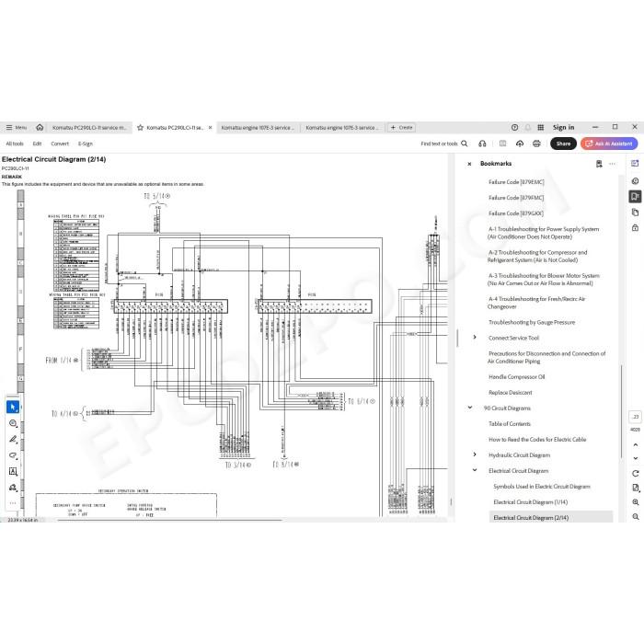This screenshot has width=644, height=644.
Task: Open A-2 Troubleshooting for Compressor bookmark
Action: 537,257
